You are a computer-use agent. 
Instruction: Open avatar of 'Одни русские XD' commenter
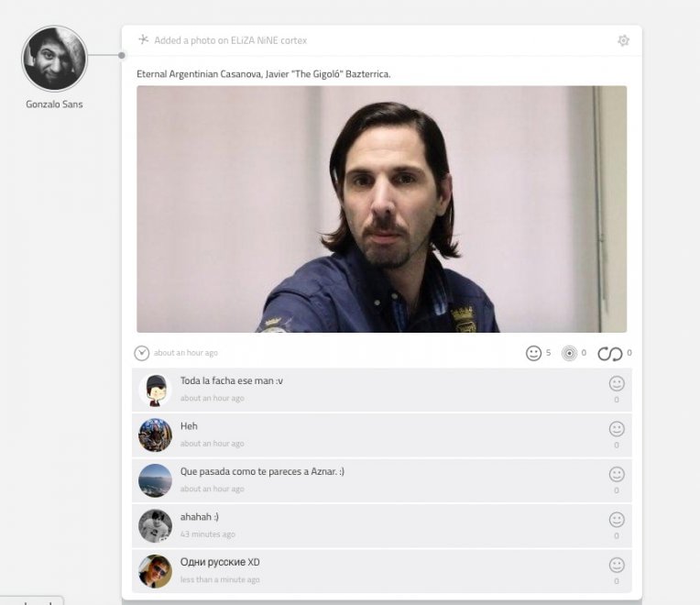155,571
